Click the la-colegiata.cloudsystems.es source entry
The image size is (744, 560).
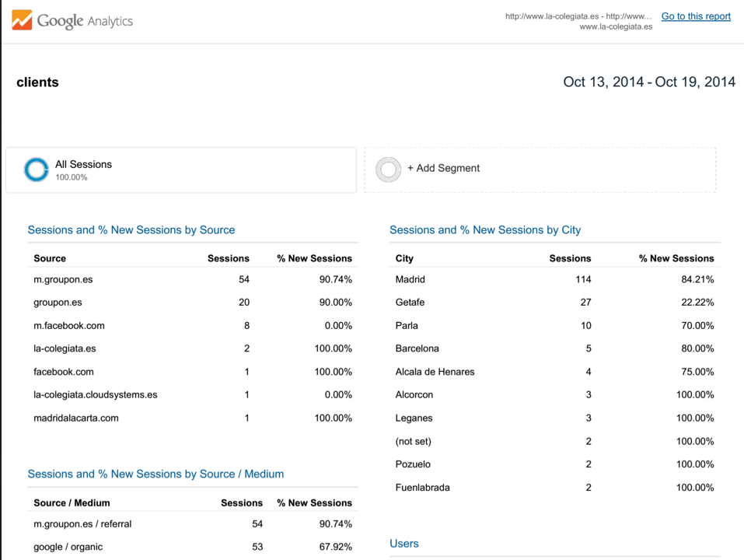[x=96, y=395]
